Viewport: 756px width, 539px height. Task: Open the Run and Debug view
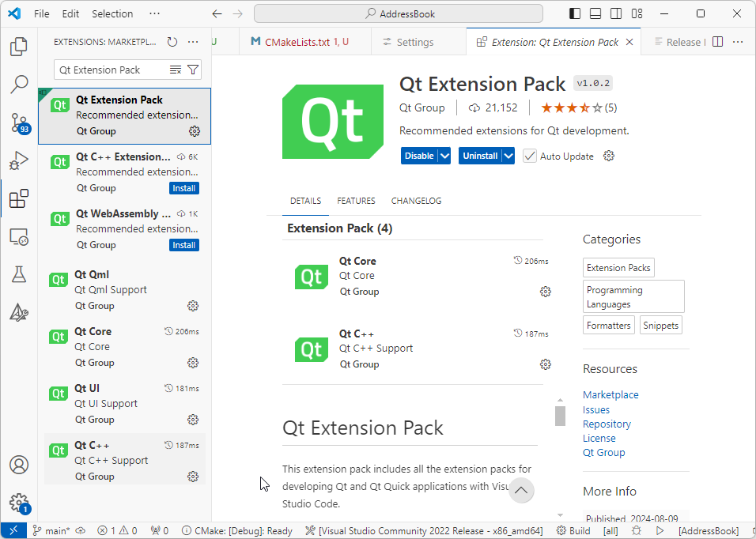click(x=19, y=161)
